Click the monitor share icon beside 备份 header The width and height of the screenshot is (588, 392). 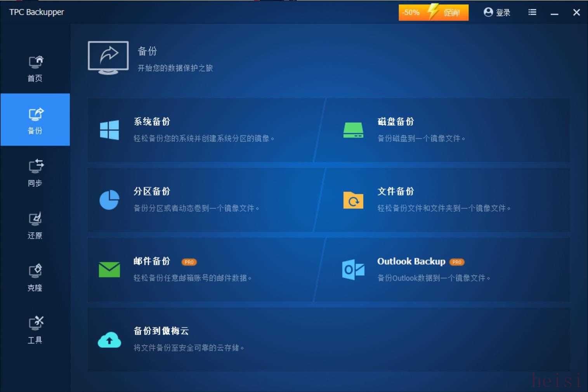(x=108, y=58)
